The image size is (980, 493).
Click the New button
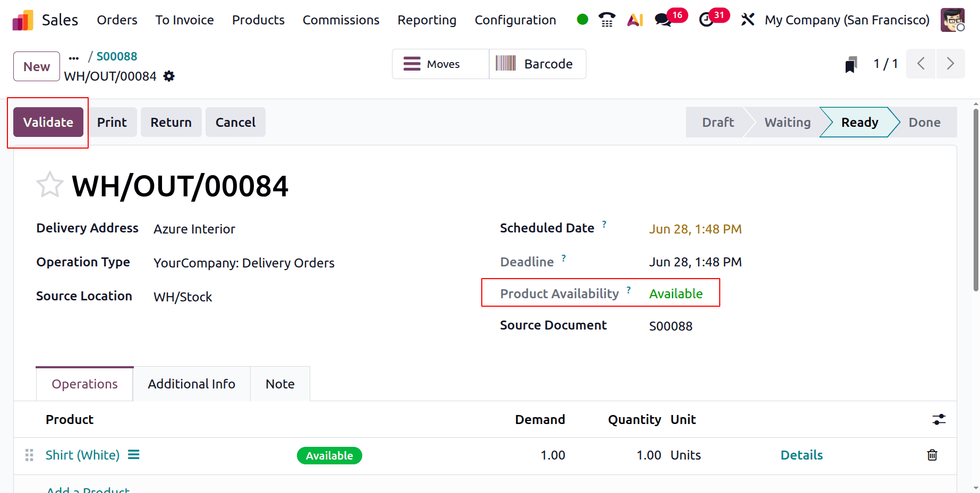point(37,66)
